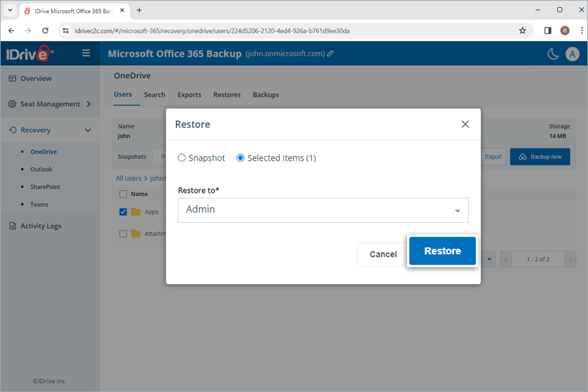Switch to the Search tab
This screenshot has width=588, height=392.
(154, 95)
